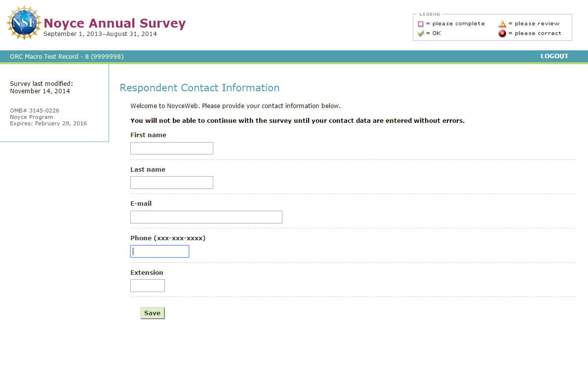This screenshot has height=372, width=588.
Task: Click the NSF logo
Action: click(24, 23)
